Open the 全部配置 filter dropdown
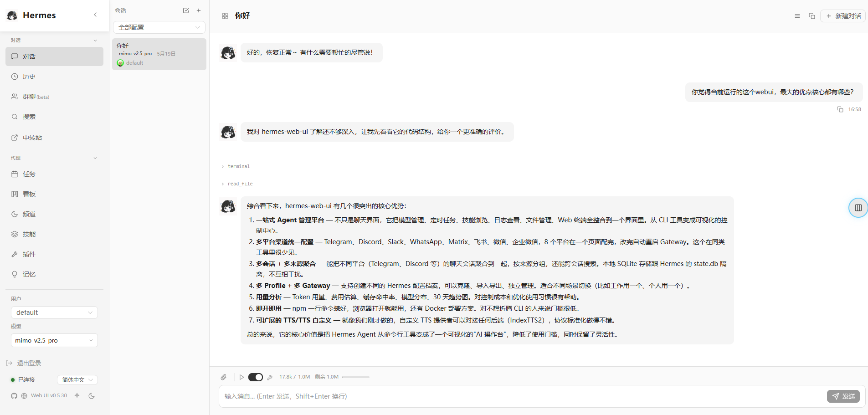The width and height of the screenshot is (868, 415). pos(159,27)
